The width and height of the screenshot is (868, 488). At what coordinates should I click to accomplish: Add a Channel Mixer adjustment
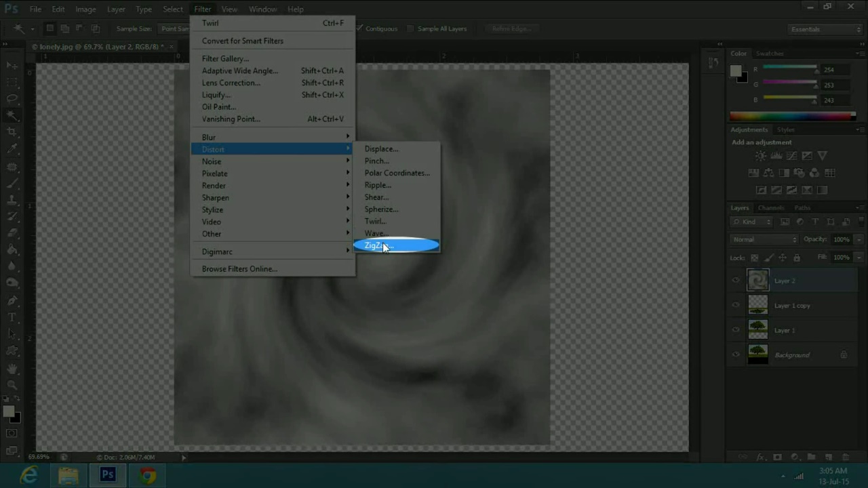(814, 173)
